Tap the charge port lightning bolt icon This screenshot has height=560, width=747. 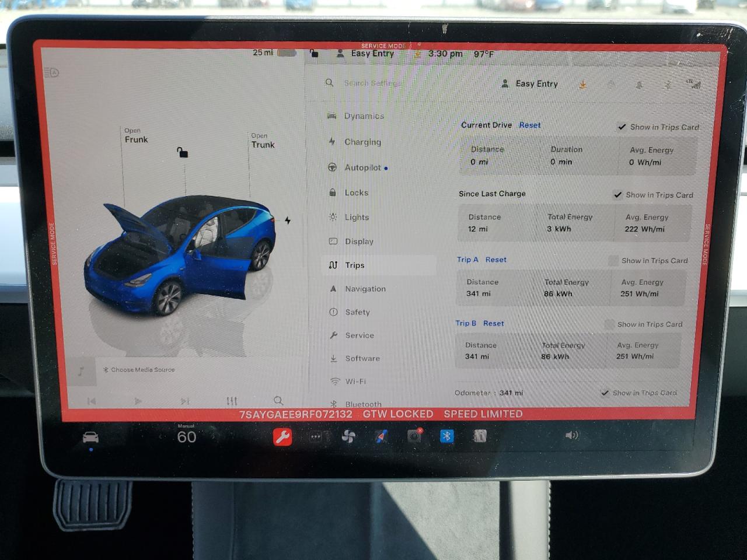point(288,220)
